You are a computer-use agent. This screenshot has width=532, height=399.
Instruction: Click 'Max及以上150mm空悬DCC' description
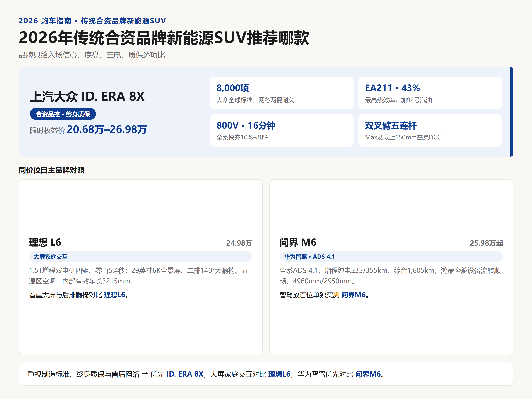[x=403, y=137]
